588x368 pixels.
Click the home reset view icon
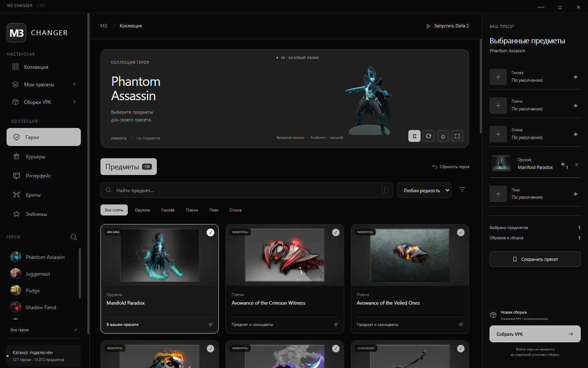(443, 136)
